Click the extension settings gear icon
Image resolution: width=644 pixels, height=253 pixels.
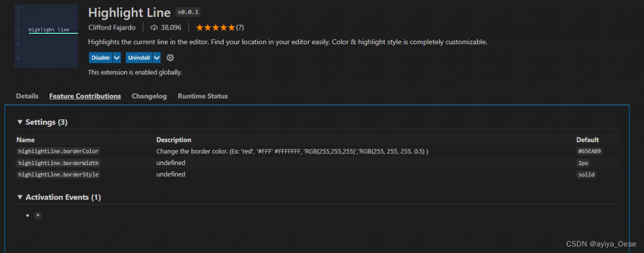point(170,58)
